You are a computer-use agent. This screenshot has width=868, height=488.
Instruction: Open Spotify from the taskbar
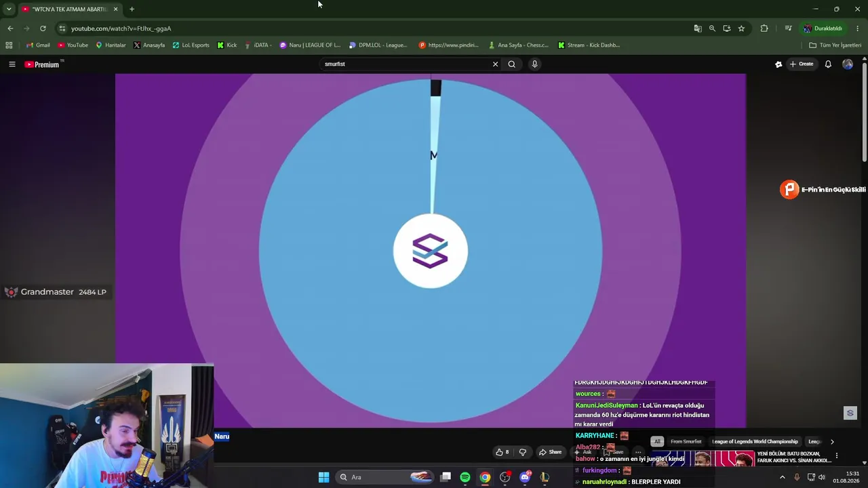click(465, 477)
